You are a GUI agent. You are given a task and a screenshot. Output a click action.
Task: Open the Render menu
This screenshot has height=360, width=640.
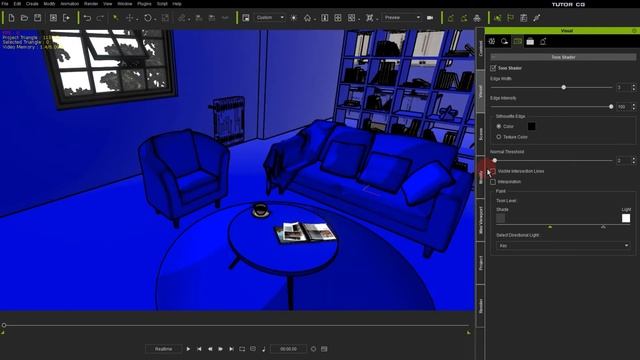(91, 4)
